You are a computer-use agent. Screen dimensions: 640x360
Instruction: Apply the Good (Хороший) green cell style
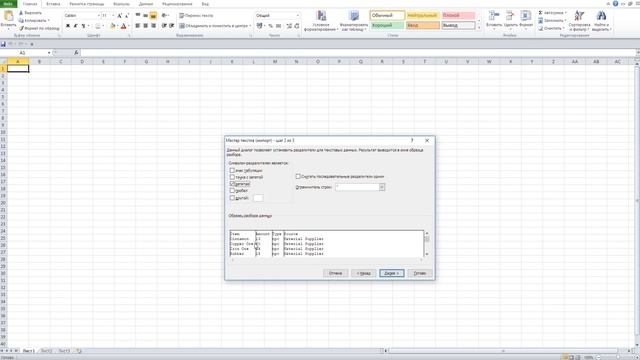click(387, 25)
